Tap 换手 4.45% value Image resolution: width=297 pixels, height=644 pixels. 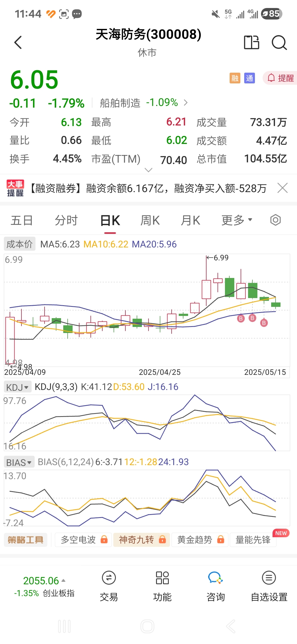(67, 159)
